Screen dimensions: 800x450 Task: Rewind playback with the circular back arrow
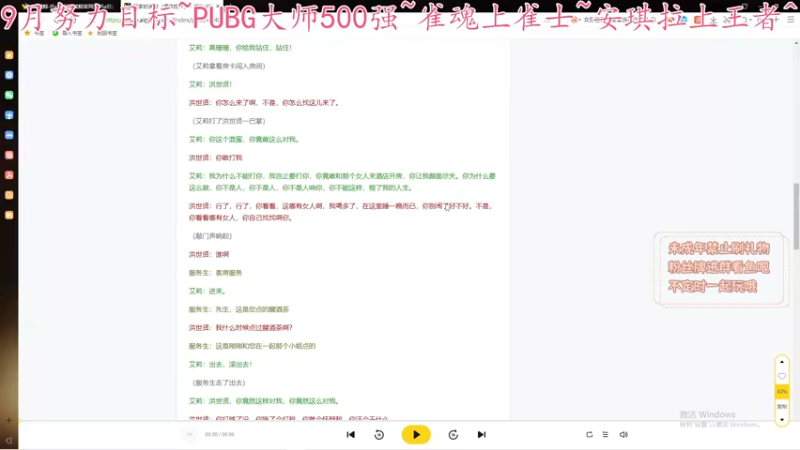click(379, 435)
